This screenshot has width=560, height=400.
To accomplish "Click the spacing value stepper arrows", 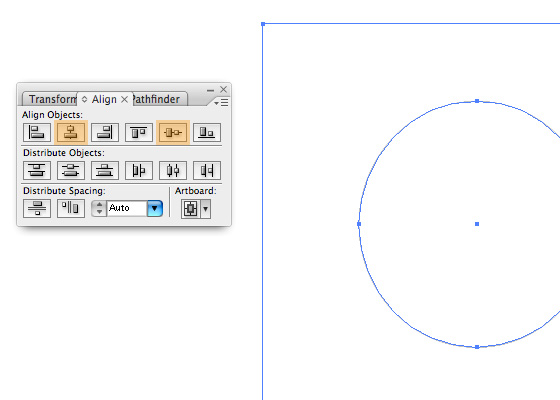I will pos(99,209).
